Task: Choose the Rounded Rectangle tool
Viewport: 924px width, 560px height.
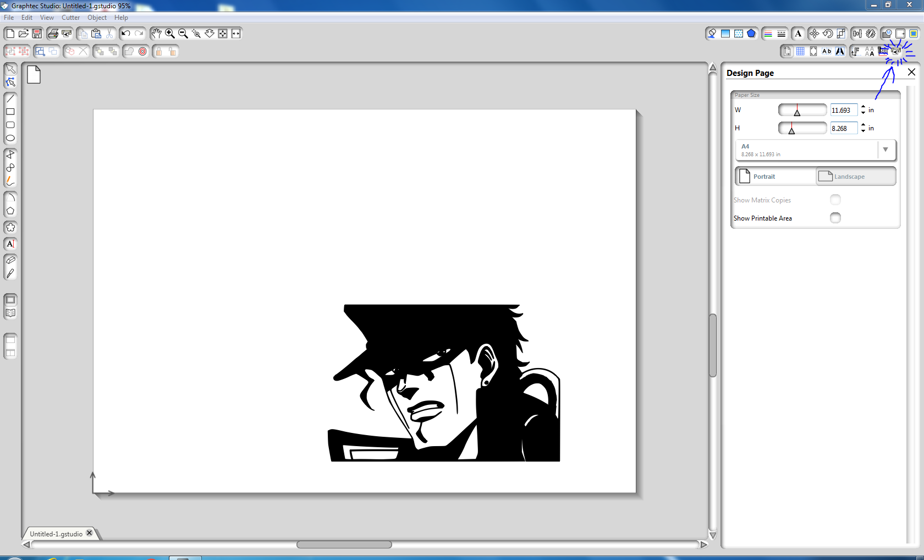Action: click(10, 125)
